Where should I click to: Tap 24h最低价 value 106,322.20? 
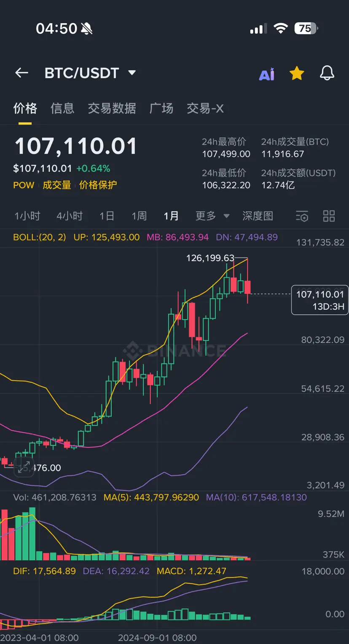point(226,185)
